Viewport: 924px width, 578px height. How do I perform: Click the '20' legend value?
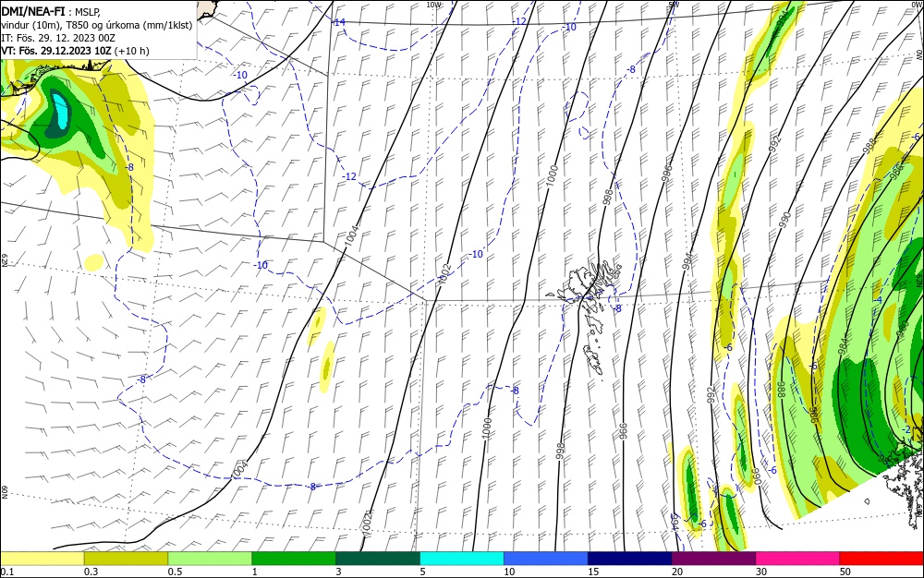677,572
